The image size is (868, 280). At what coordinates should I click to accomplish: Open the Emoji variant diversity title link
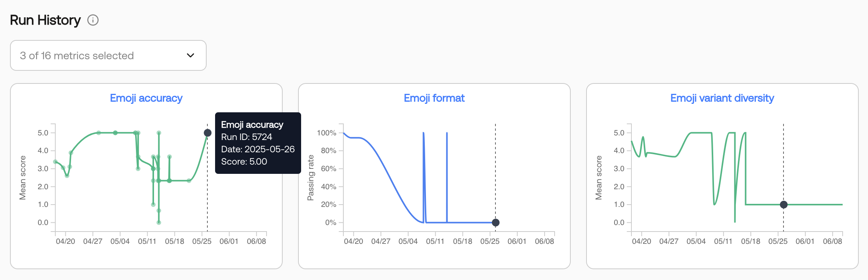point(722,98)
